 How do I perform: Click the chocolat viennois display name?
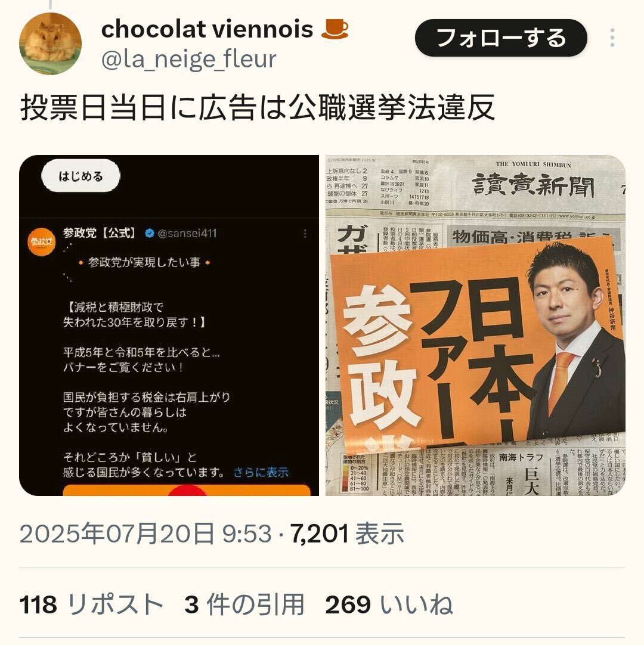pyautogui.click(x=207, y=29)
